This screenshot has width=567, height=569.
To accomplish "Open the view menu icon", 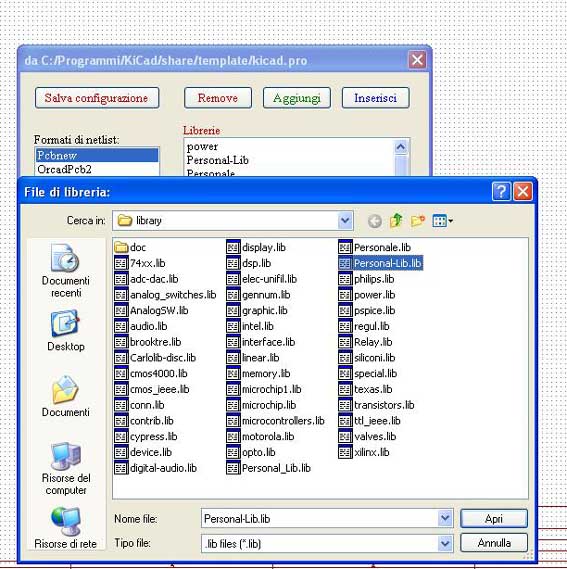I will [x=442, y=221].
